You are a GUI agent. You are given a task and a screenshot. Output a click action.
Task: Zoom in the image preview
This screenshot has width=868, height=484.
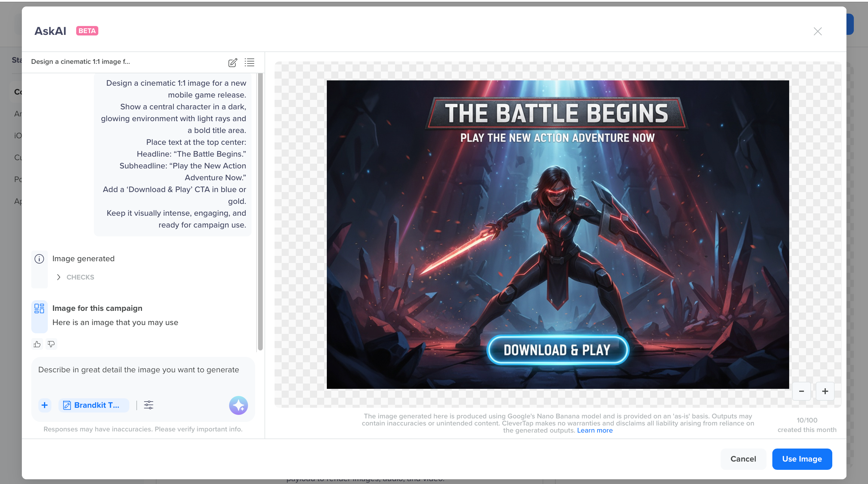pyautogui.click(x=825, y=391)
